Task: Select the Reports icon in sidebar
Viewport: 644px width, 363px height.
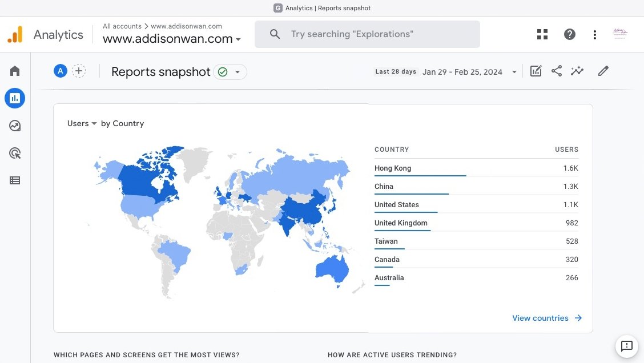Action: (15, 98)
